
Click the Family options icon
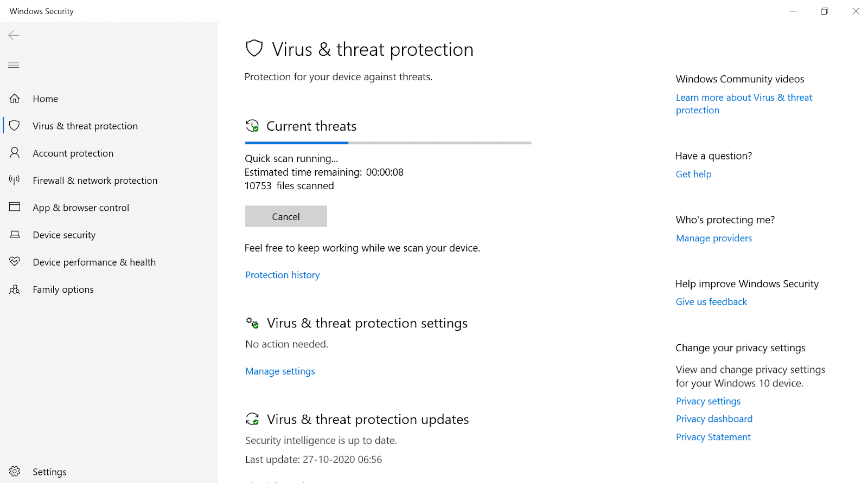14,289
